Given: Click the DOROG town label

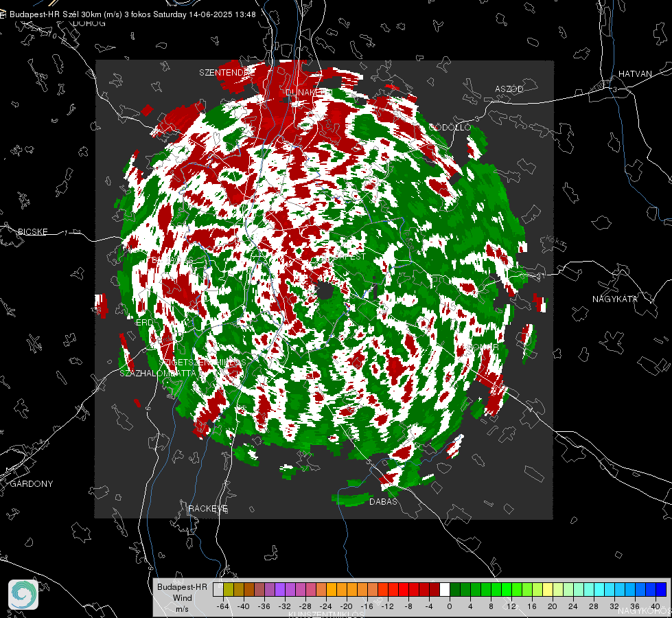Looking at the screenshot, I should 89,23.
